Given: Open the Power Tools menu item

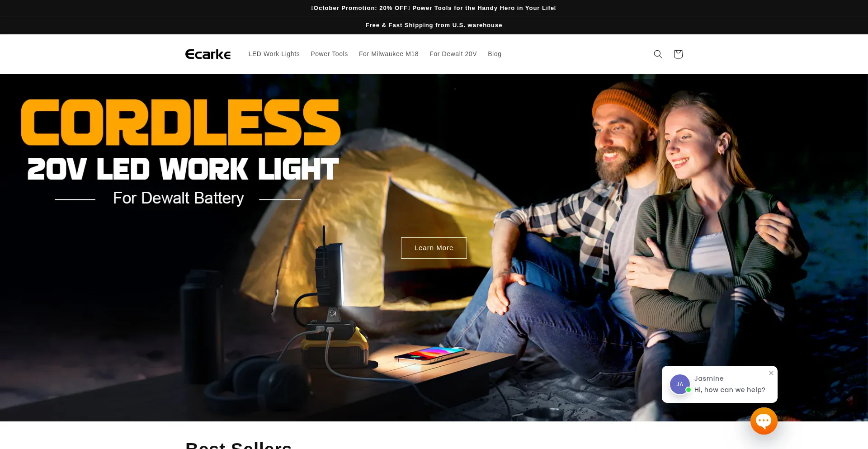Looking at the screenshot, I should pos(329,54).
